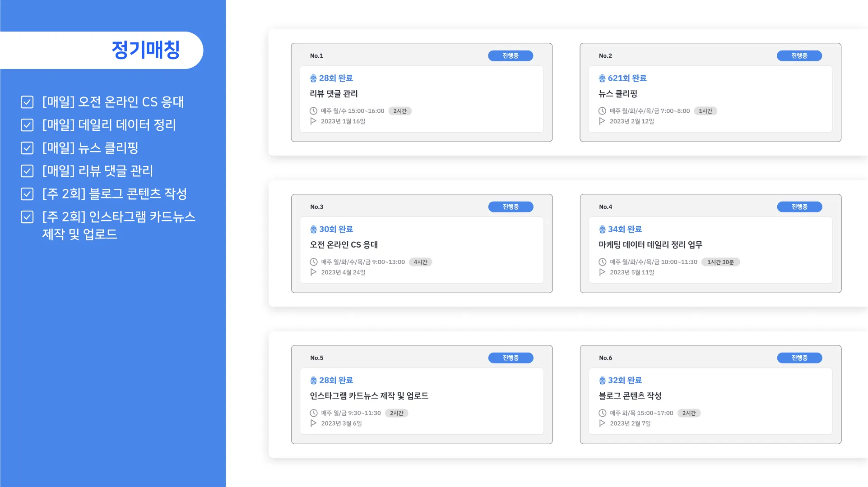Screen dimensions: 868x487
Task: Click the play icon next to 2023년 5월 11일
Action: tap(602, 272)
